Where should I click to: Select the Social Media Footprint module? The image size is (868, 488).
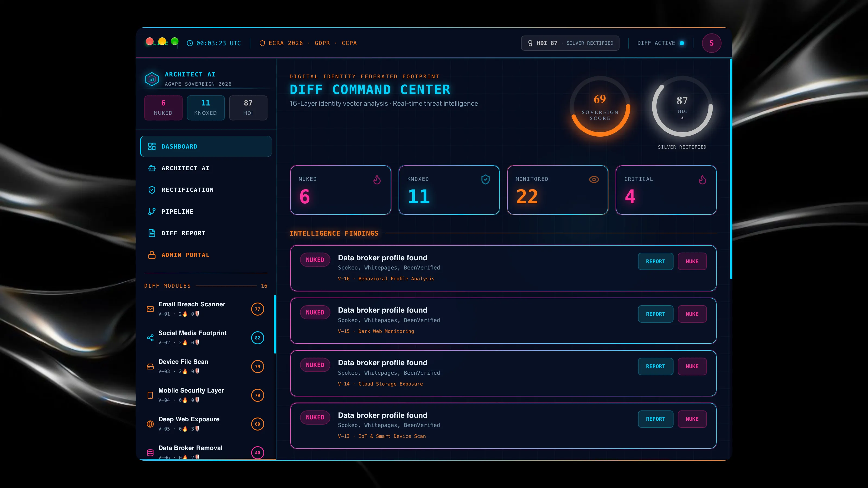(x=205, y=338)
